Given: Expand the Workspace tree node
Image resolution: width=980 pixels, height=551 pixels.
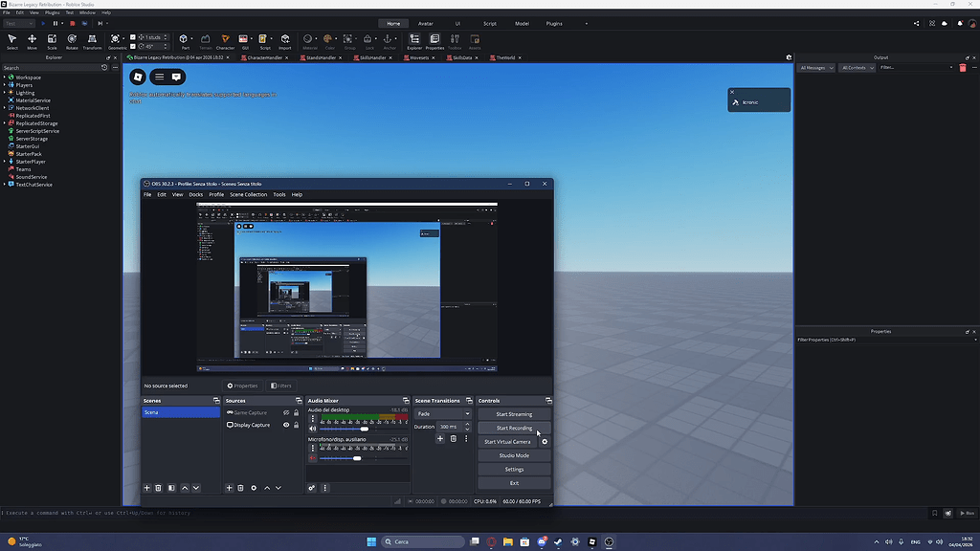Looking at the screenshot, I should (x=5, y=77).
